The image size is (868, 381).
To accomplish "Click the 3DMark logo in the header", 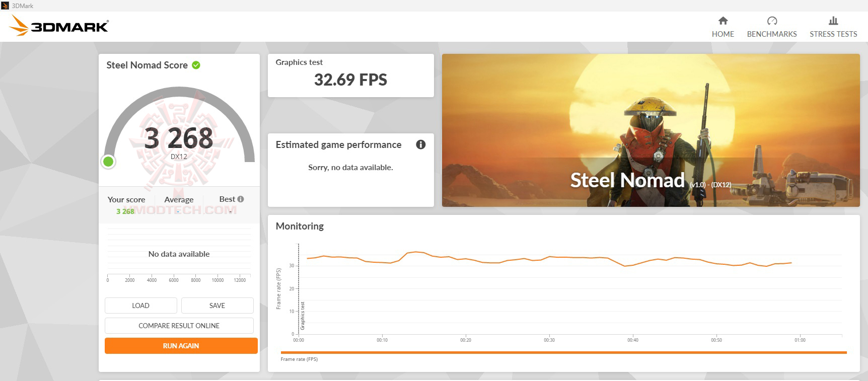I will tap(58, 26).
